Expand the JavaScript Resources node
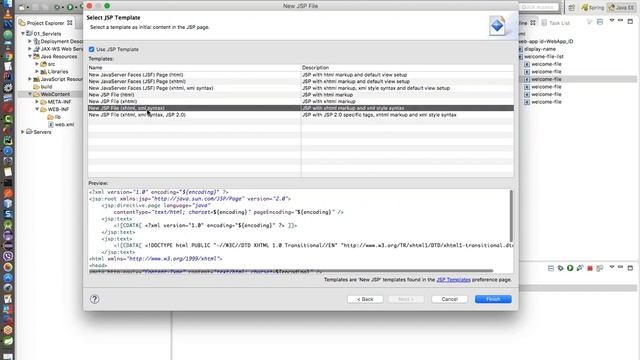This screenshot has width=640, height=360. click(x=30, y=79)
